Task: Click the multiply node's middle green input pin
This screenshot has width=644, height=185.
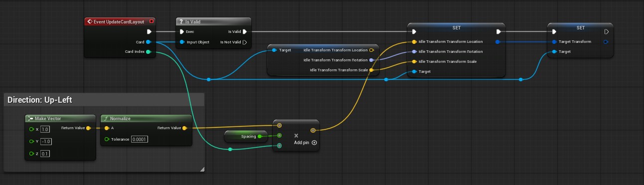Action: 279,135
